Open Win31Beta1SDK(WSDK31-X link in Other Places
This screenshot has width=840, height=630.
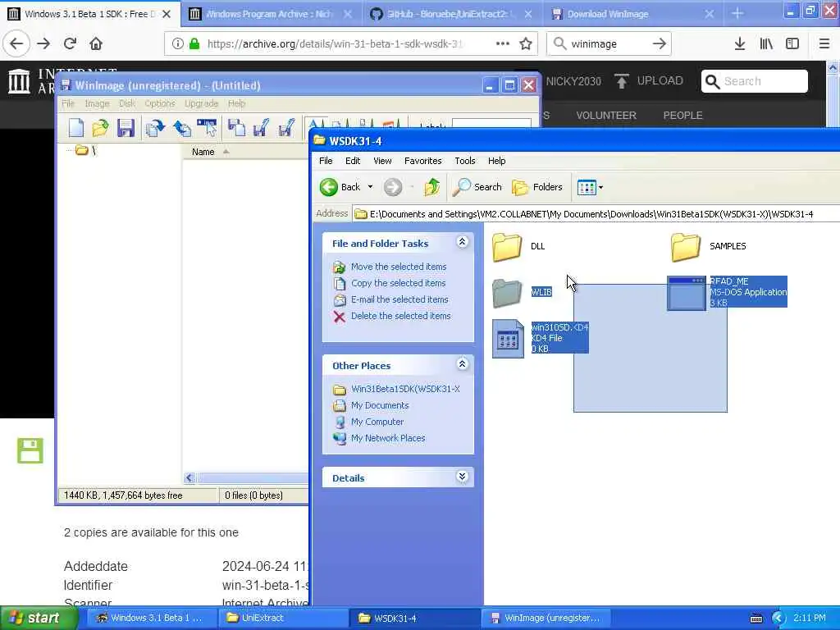tap(405, 389)
